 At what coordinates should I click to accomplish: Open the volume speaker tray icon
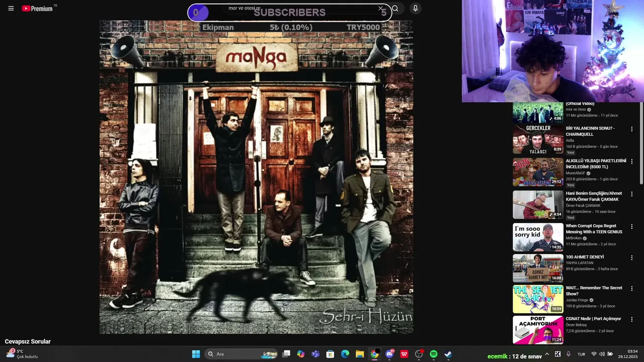click(602, 354)
